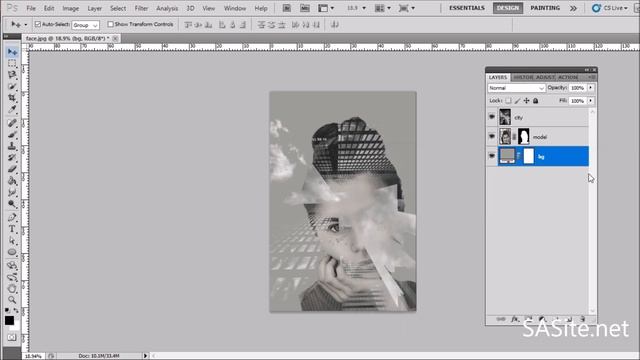
Task: Toggle lock transparent pixels
Action: point(508,100)
